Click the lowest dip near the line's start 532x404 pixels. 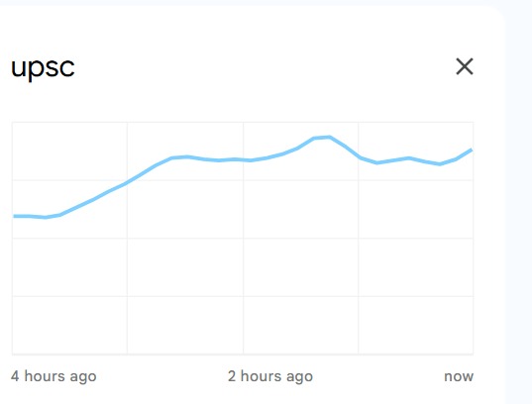pyautogui.click(x=46, y=217)
